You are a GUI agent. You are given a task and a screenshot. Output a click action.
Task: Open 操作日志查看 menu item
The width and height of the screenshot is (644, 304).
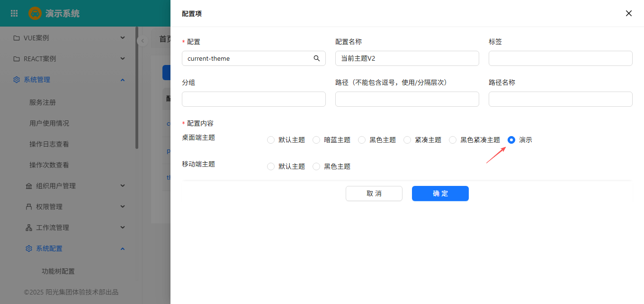click(49, 144)
